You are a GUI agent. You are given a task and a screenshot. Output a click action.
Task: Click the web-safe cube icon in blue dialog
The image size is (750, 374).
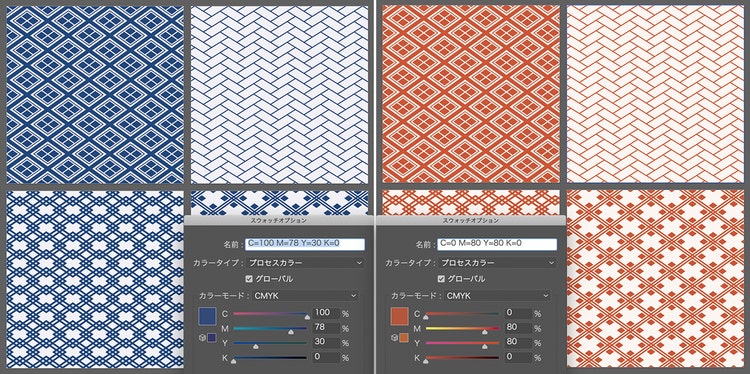pos(202,338)
